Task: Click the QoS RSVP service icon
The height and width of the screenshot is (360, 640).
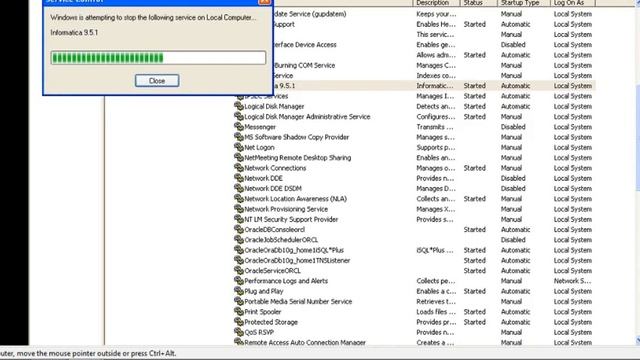Action: (239, 332)
